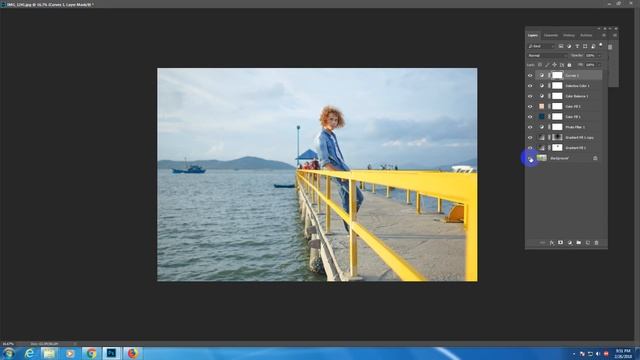This screenshot has height=360, width=640.
Task: Lock image pixels brush icon
Action: click(x=547, y=65)
